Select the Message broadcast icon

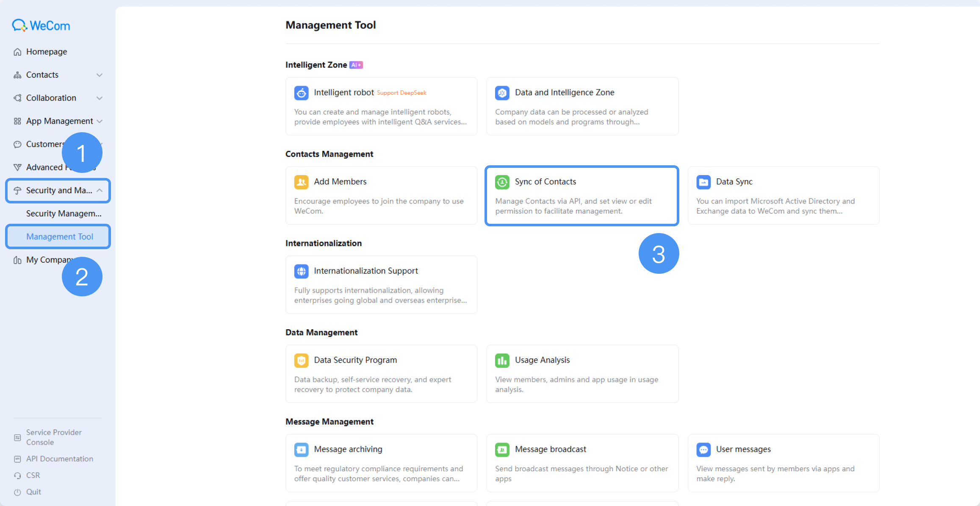point(502,450)
